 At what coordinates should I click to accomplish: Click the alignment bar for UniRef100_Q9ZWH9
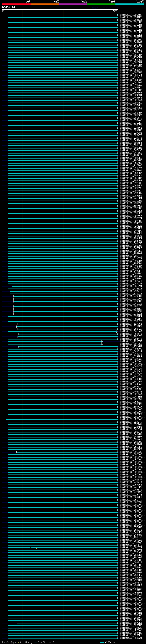63,15
